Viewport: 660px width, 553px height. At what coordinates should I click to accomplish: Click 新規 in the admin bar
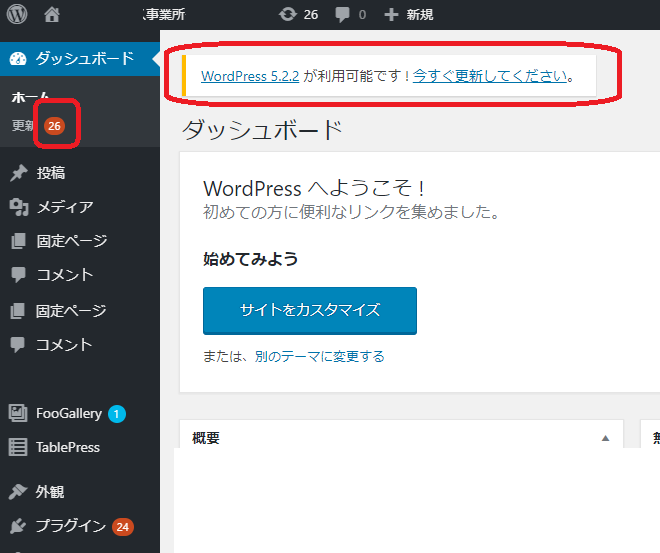[420, 15]
